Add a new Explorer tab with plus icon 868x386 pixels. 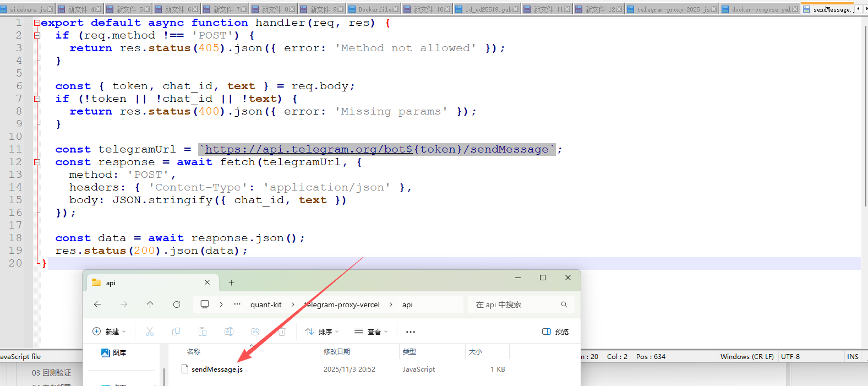[232, 283]
